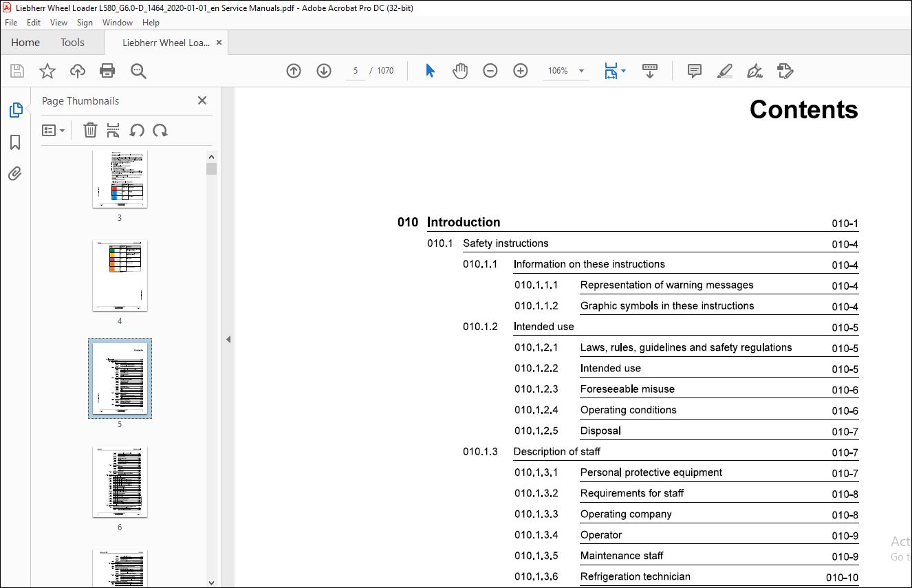Screen dimensions: 912x588
Task: Expand the fit page options arrow
Action: 623,71
